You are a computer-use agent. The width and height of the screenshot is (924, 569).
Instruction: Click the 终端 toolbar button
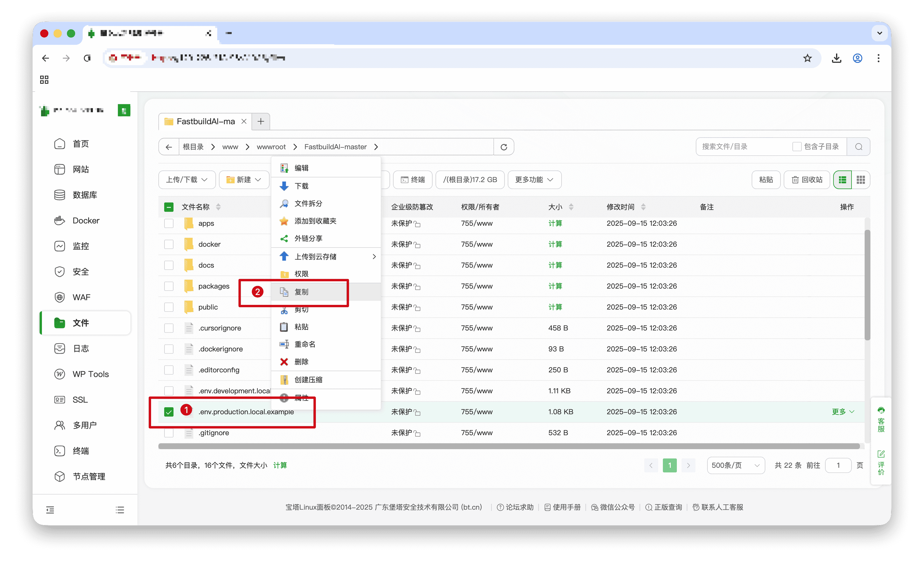tap(413, 180)
